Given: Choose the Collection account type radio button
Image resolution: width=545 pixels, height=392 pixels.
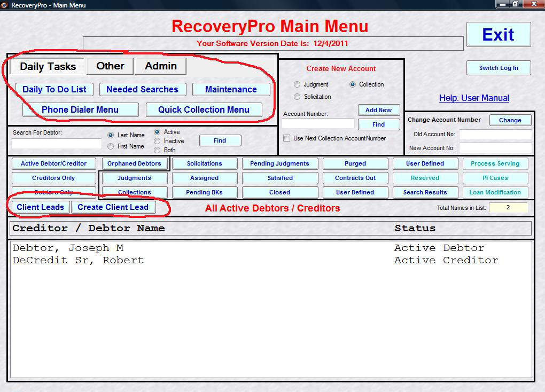Looking at the screenshot, I should pyautogui.click(x=353, y=84).
